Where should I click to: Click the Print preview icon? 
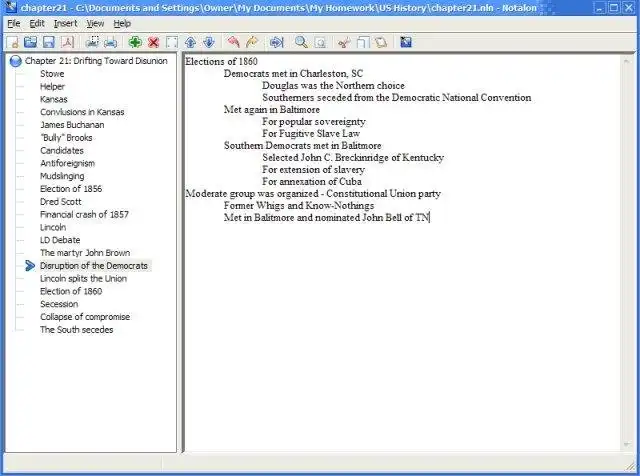(93, 42)
